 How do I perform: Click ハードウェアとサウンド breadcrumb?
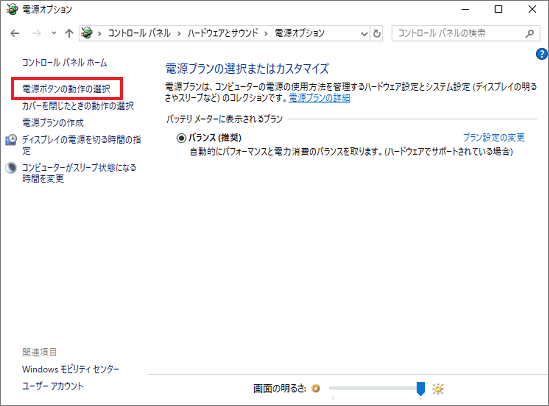(222, 33)
